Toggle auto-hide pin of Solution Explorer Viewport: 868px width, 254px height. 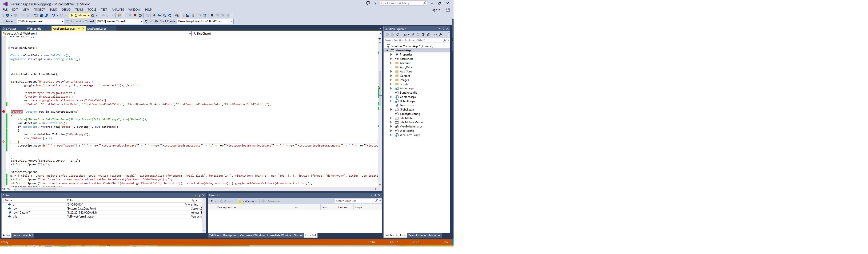[x=443, y=29]
